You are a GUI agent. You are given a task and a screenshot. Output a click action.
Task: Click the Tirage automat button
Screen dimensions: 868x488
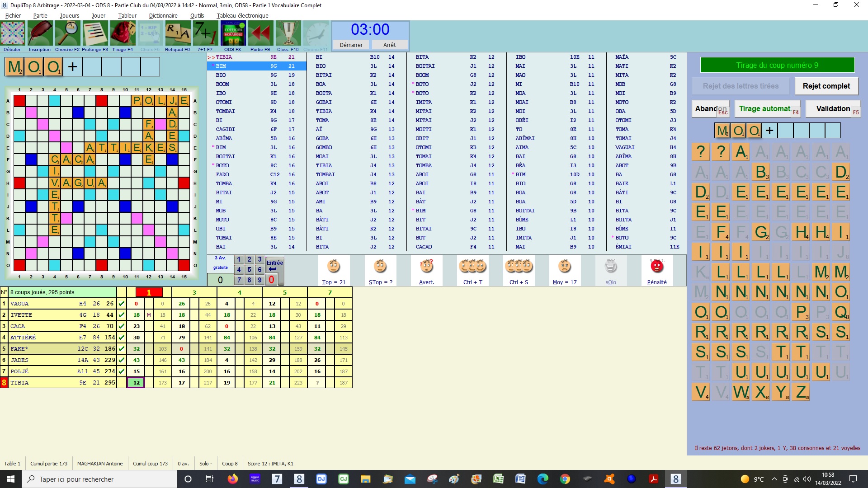pos(764,108)
